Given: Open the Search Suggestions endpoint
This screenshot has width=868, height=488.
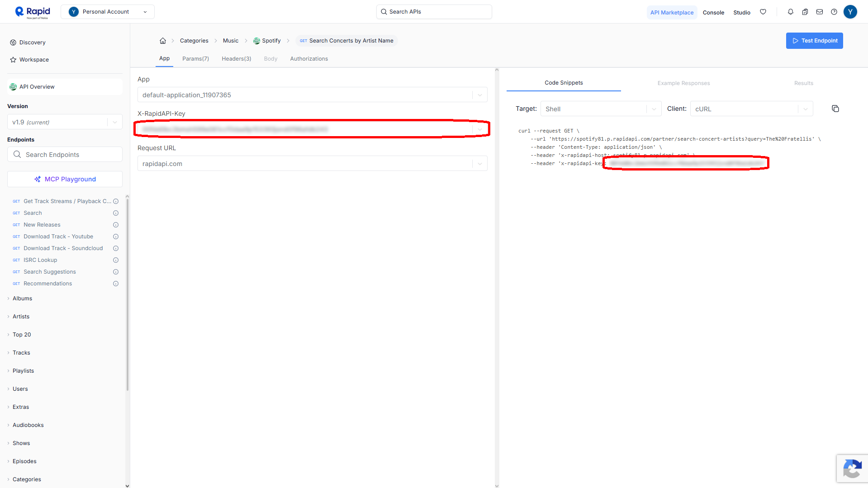Looking at the screenshot, I should click(x=50, y=272).
